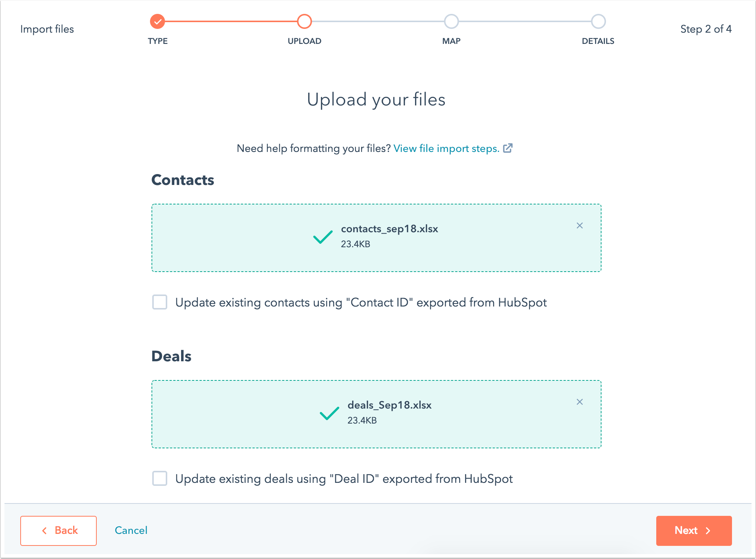The width and height of the screenshot is (756, 559).
Task: Click the completed TYPE step checkmark circle
Action: coord(157,21)
